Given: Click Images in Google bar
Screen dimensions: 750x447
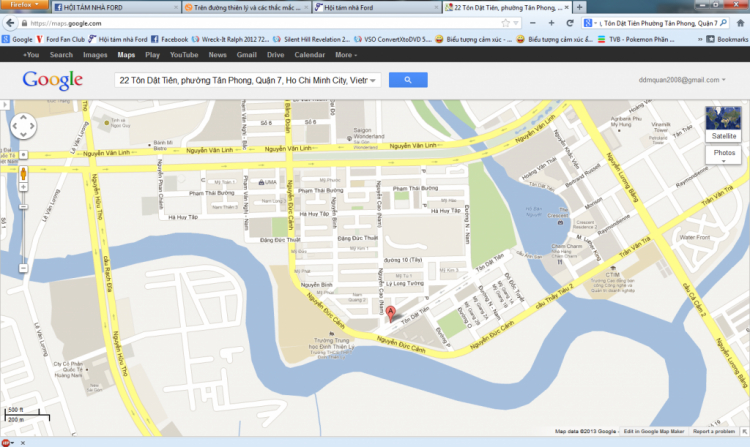Looking at the screenshot, I should (x=95, y=55).
